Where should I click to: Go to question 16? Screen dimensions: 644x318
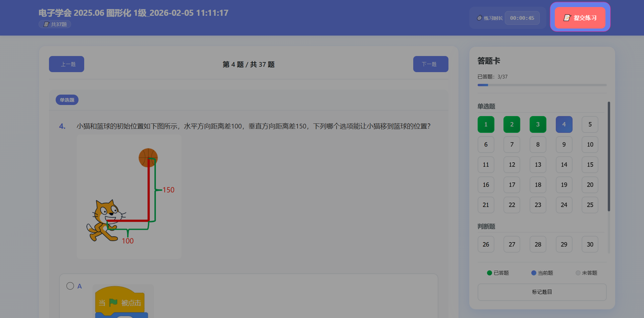coord(486,185)
